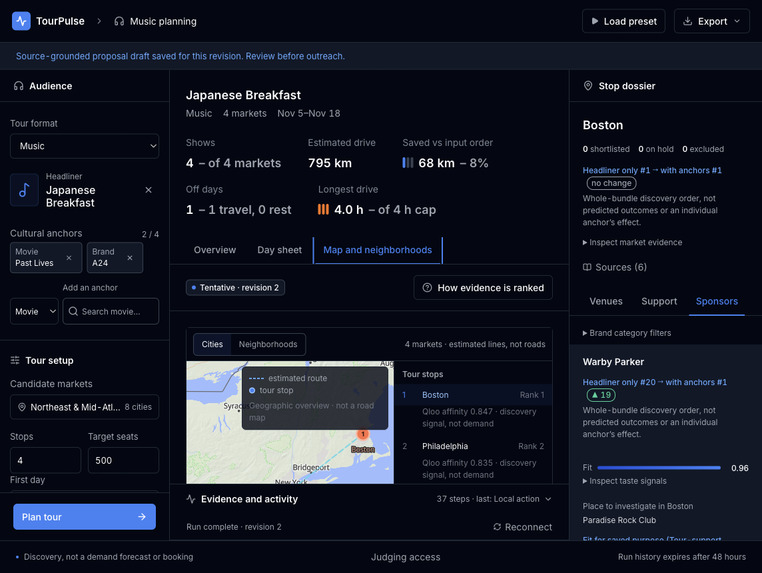Switch to the Venues tab
The height and width of the screenshot is (573, 762).
pos(606,301)
